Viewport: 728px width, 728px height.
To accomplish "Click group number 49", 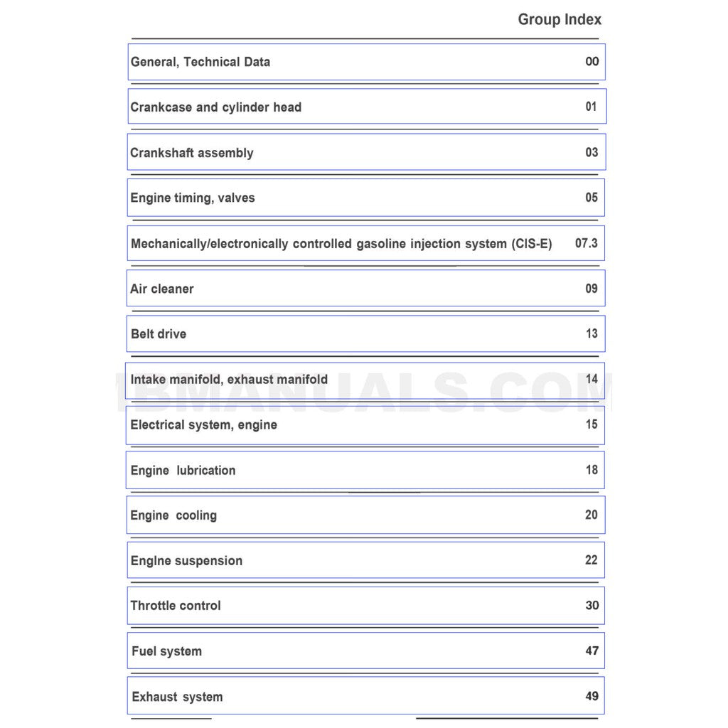I will pos(592,696).
